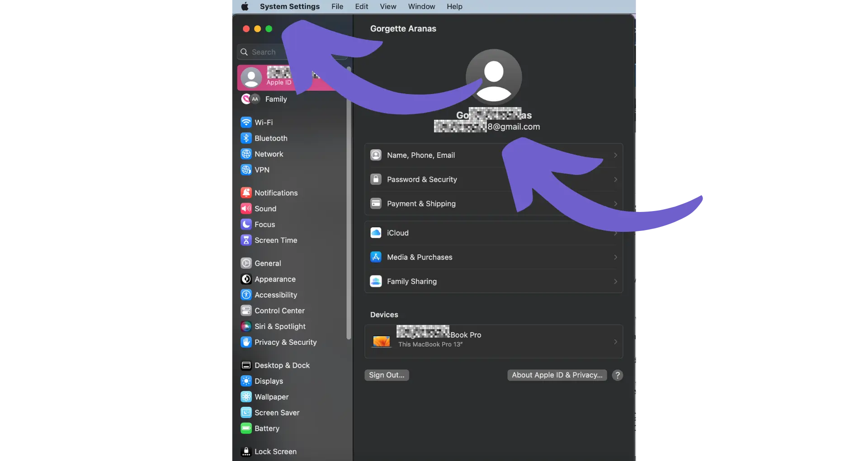Screen dimensions: 868x461
Task: Select the Privacy & Security hand icon
Action: point(246,343)
